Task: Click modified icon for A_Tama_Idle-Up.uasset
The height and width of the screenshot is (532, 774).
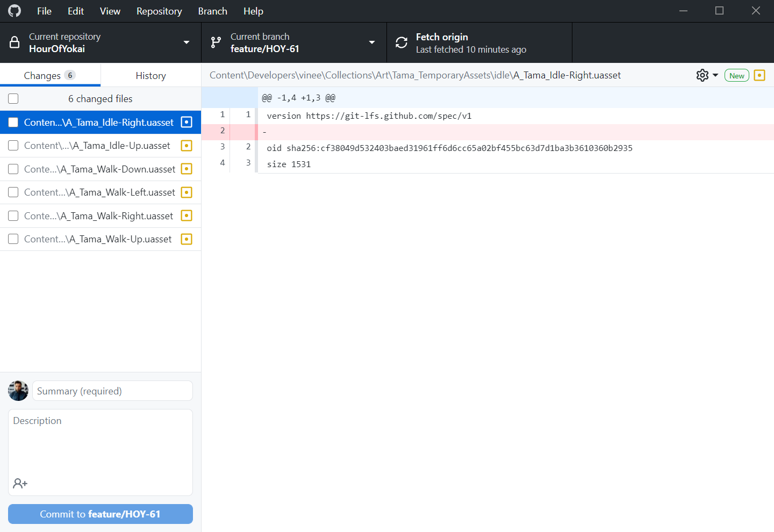Action: click(x=187, y=146)
